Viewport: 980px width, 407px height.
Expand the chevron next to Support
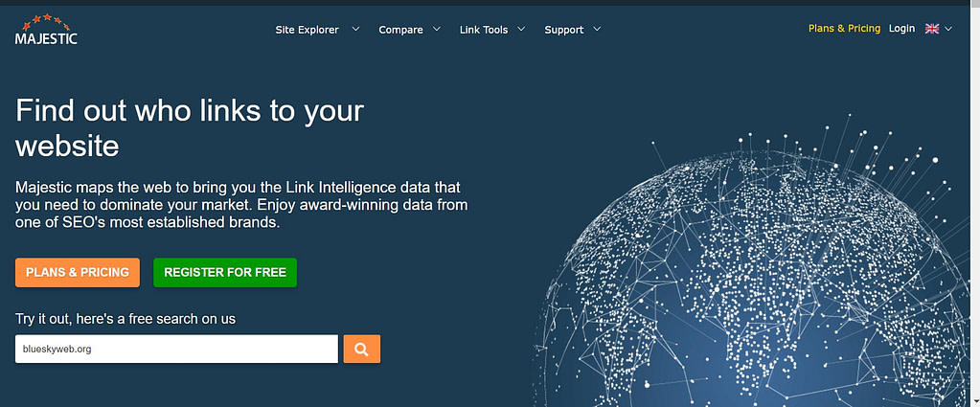(596, 29)
